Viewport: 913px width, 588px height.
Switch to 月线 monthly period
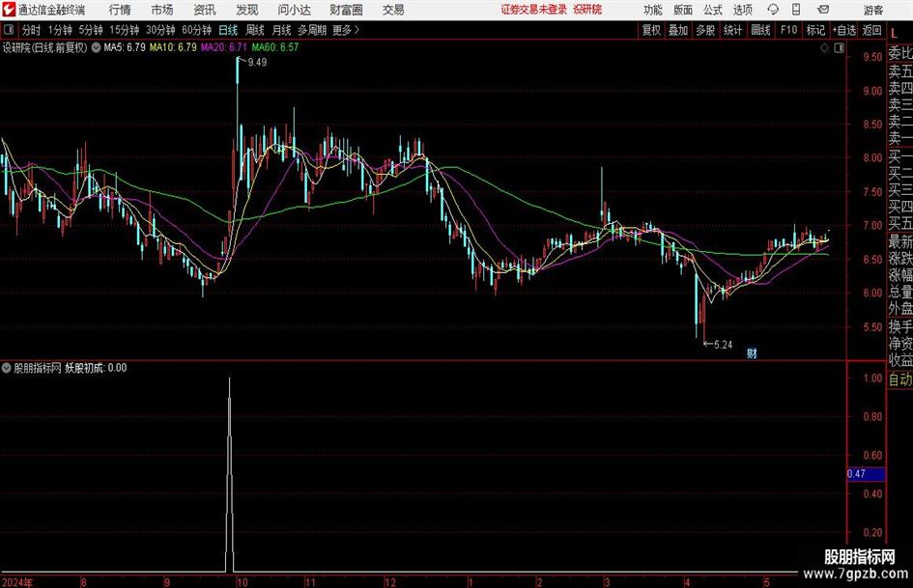[281, 30]
